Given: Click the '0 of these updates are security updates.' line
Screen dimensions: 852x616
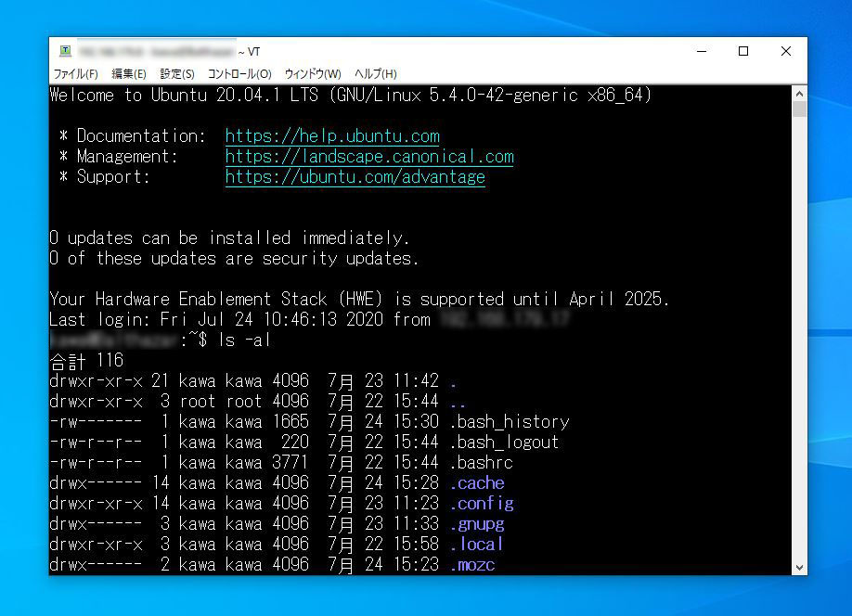Looking at the screenshot, I should (234, 259).
